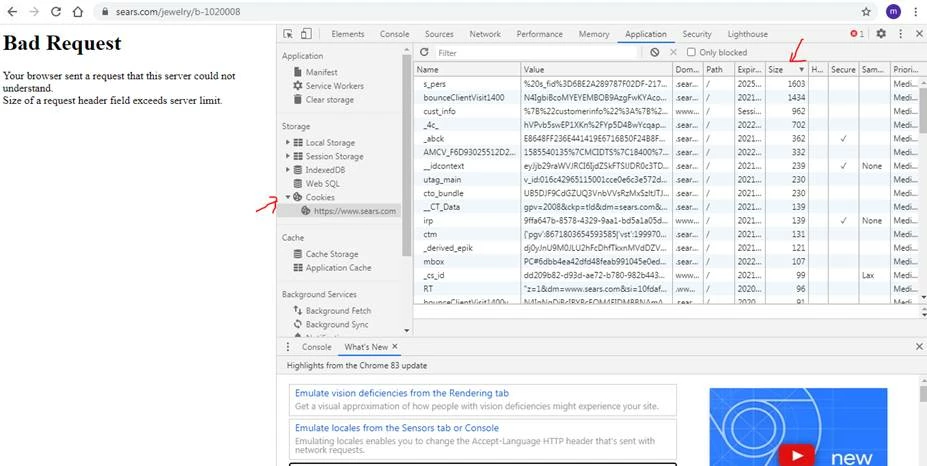927x466 pixels.
Task: Open the purple profile avatar
Action: click(x=893, y=11)
